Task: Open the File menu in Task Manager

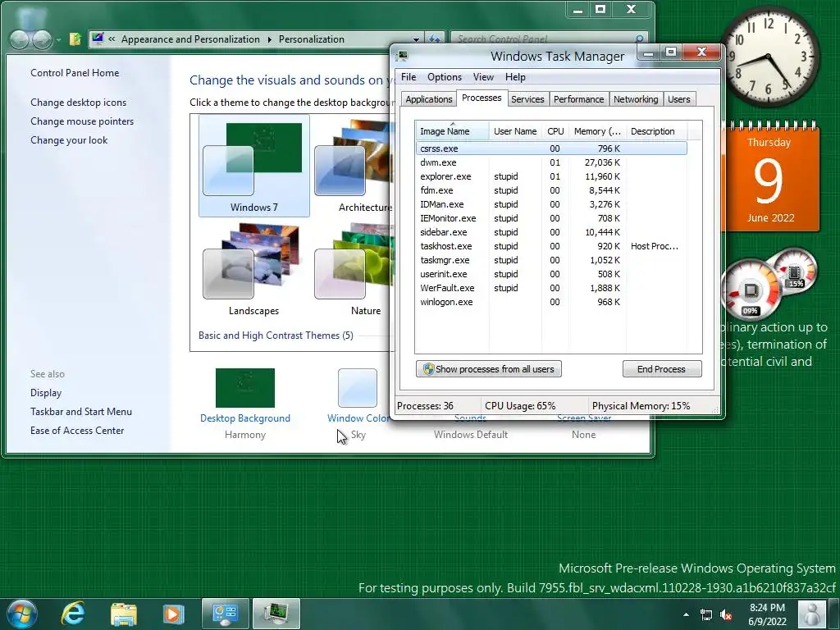Action: 409,77
